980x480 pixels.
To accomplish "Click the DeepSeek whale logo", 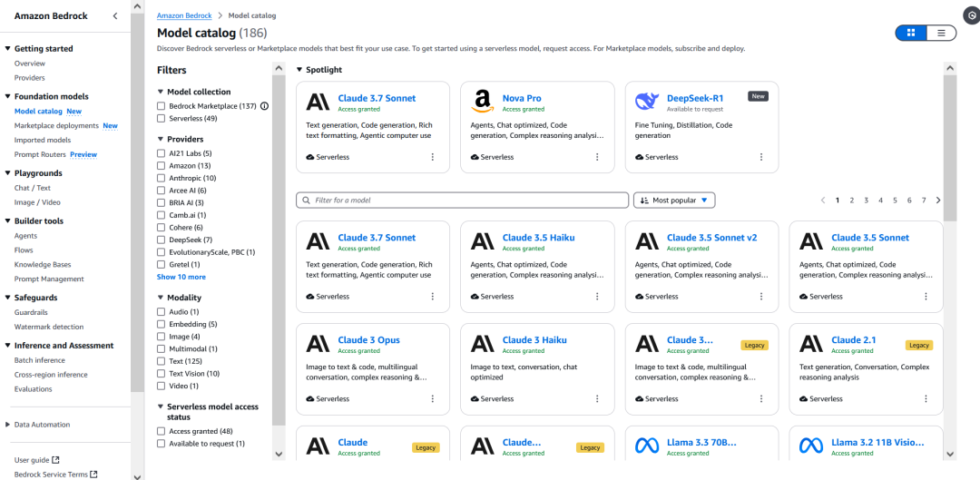I will coord(646,102).
